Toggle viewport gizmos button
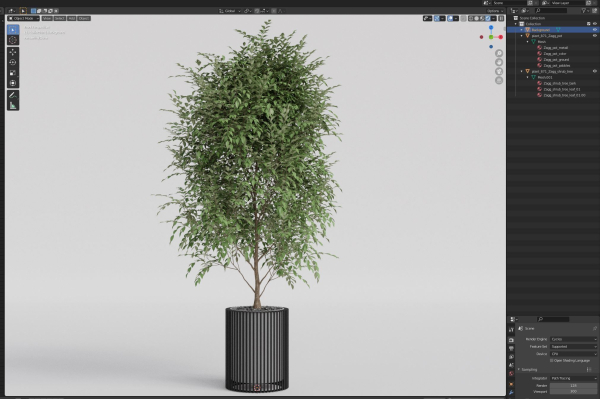The height and width of the screenshot is (399, 600). point(437,18)
